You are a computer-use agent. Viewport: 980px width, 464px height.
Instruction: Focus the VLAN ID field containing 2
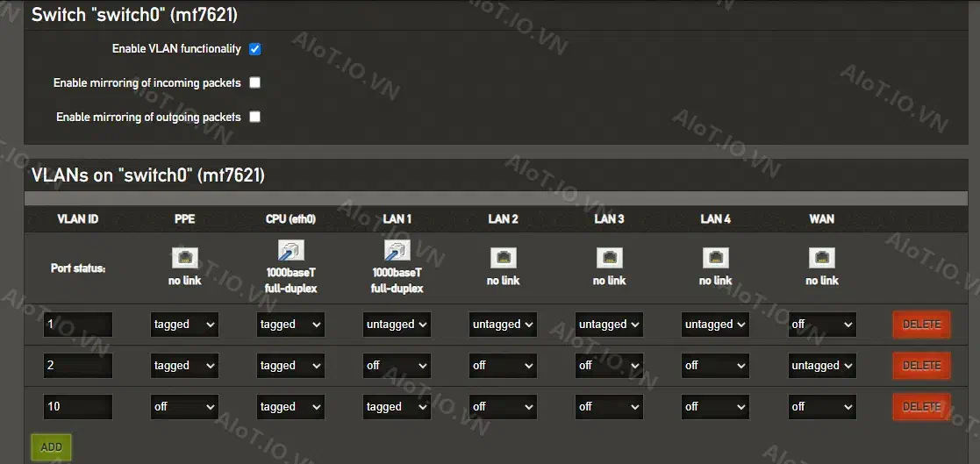click(78, 366)
